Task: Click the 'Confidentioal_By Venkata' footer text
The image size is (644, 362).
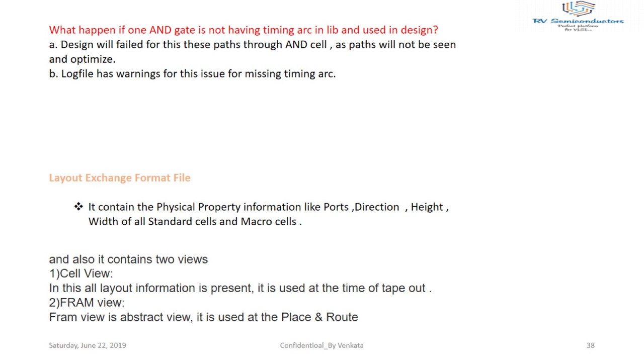Action: coord(321,345)
